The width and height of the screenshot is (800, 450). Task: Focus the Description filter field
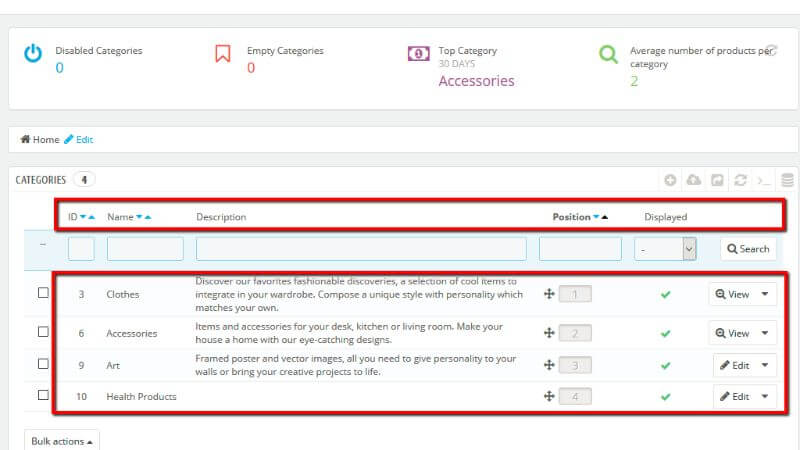click(361, 249)
